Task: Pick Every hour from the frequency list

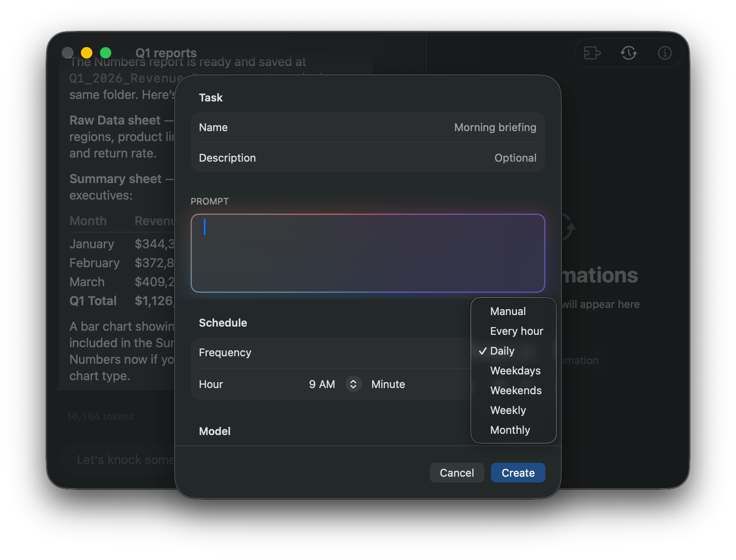Action: tap(516, 331)
